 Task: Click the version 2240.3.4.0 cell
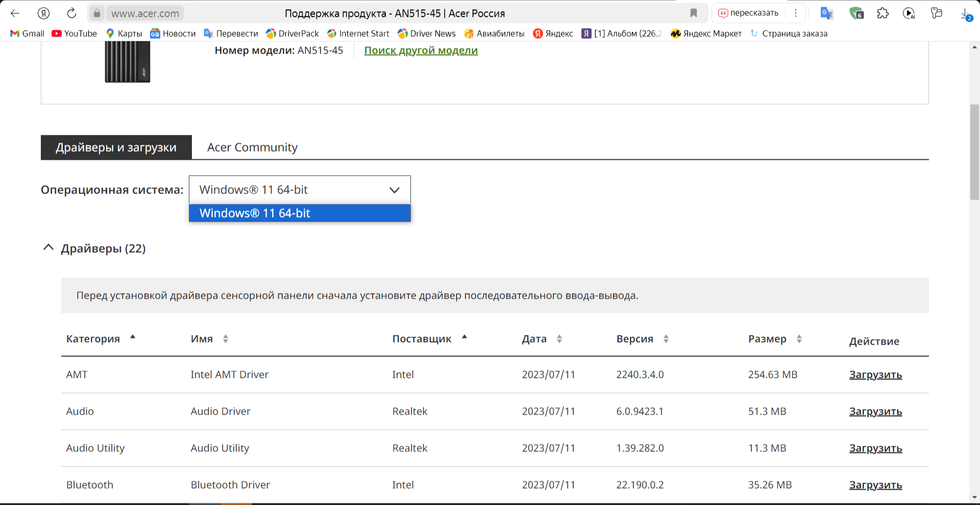(640, 374)
